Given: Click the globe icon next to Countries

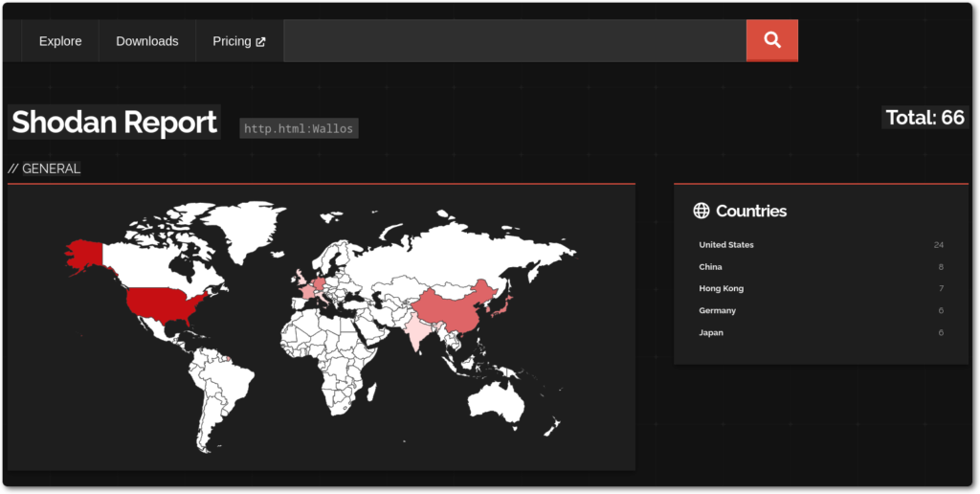Looking at the screenshot, I should pos(702,211).
